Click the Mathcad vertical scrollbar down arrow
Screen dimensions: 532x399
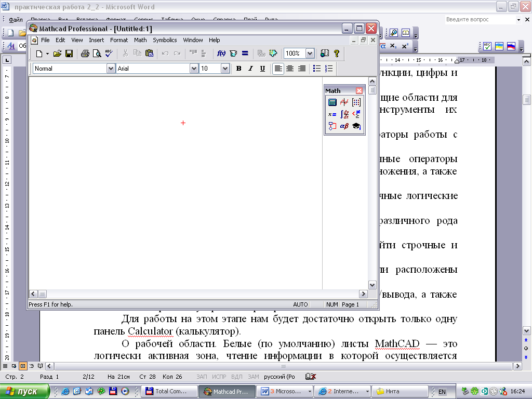pyautogui.click(x=372, y=285)
